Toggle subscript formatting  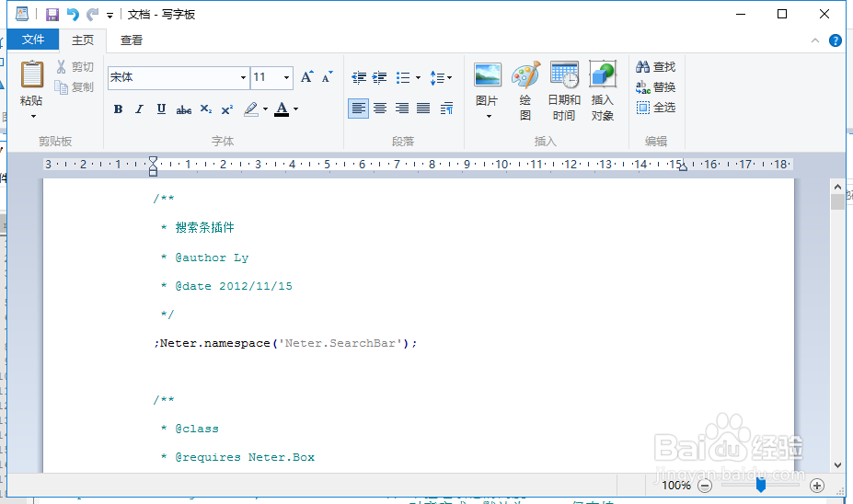205,109
